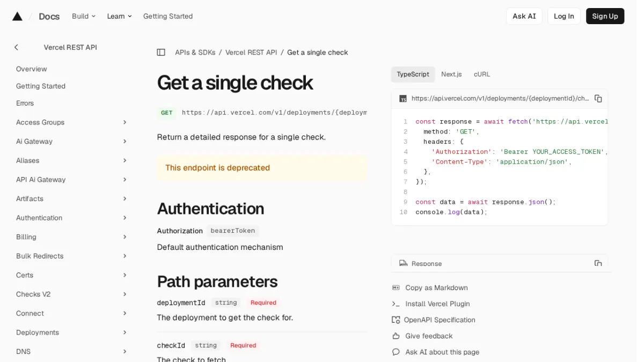Expand the Deployments section
This screenshot has width=644, height=362.
click(125, 333)
